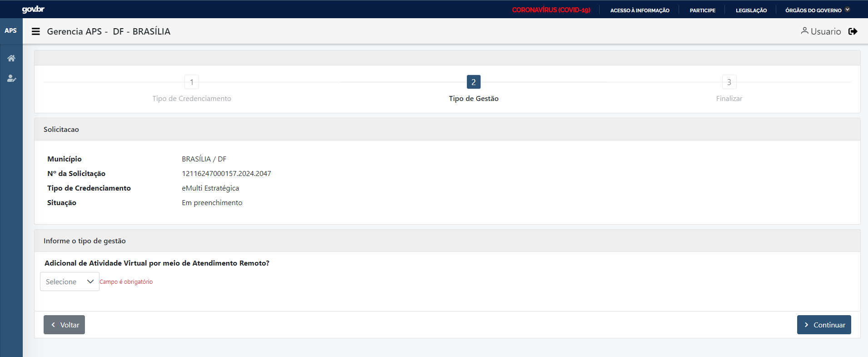Open the PARTICIPE link
Viewport: 868px width, 357px height.
pyautogui.click(x=702, y=10)
